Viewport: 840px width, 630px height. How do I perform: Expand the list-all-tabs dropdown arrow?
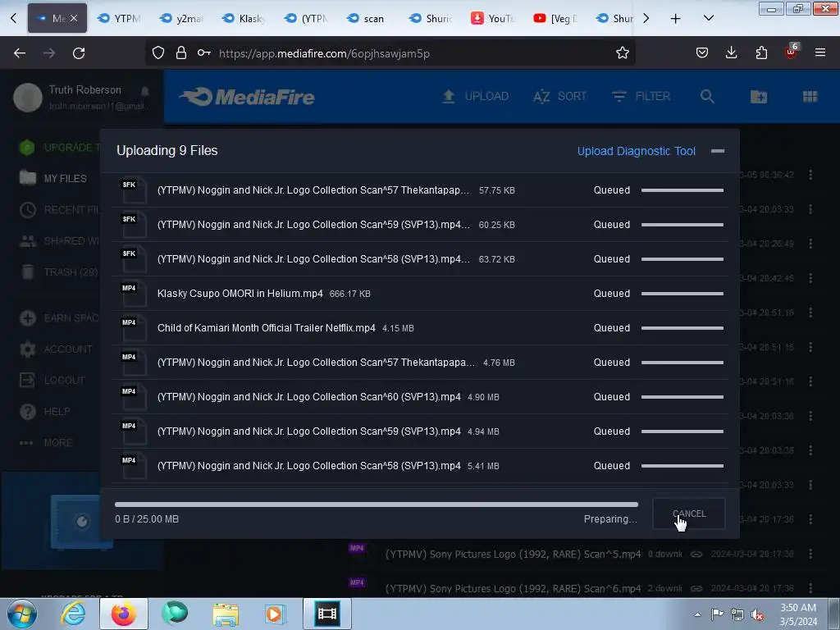coord(708,19)
